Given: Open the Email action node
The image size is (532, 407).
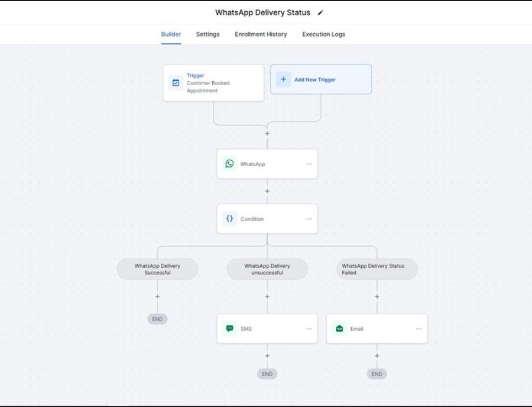Looking at the screenshot, I should [377, 328].
